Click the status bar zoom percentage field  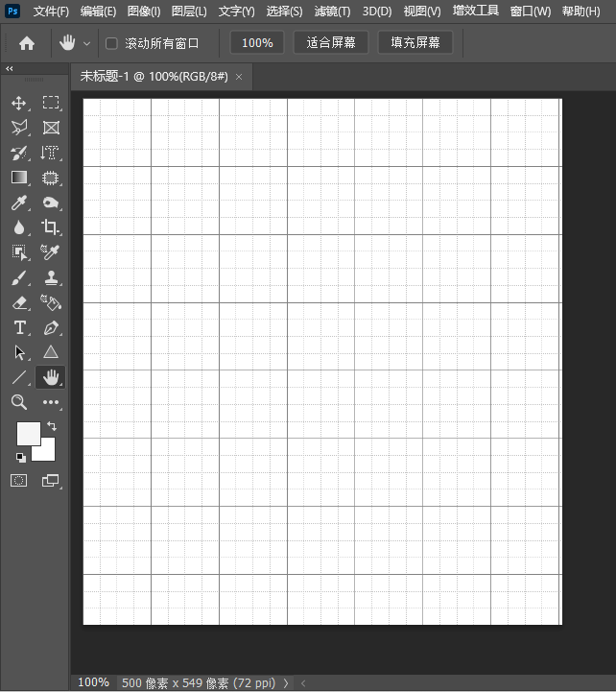(93, 682)
